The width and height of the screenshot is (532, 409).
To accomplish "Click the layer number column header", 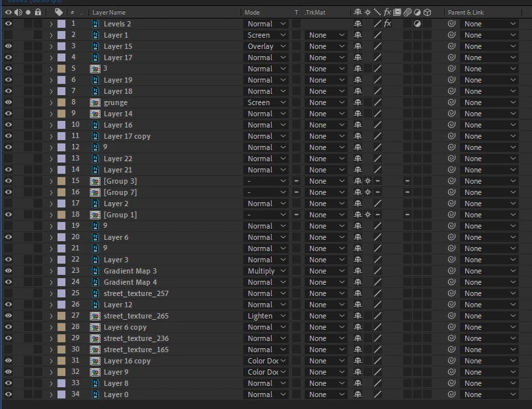I will coord(72,13).
